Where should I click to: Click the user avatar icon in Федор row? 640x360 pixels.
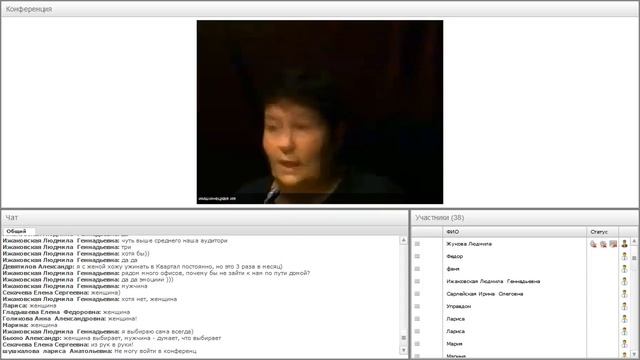(x=624, y=256)
